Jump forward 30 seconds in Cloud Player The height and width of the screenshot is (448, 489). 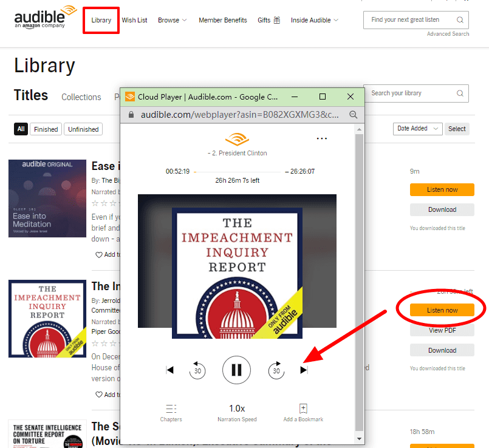tap(276, 370)
